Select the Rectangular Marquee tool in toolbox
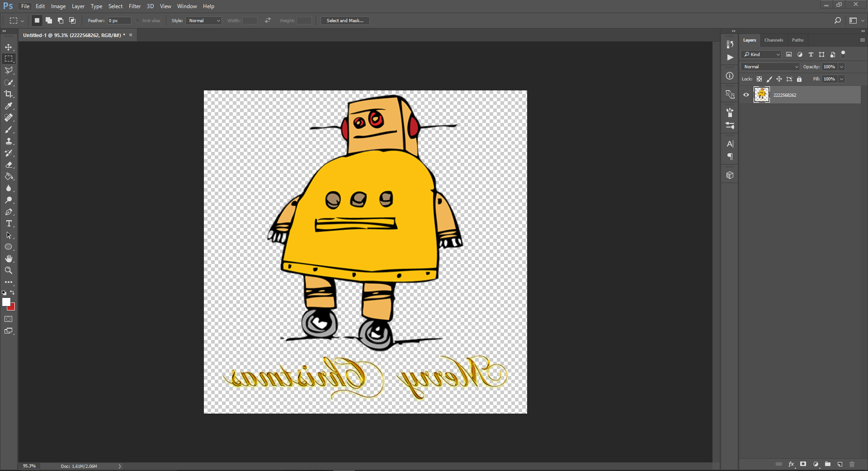 pyautogui.click(x=9, y=59)
